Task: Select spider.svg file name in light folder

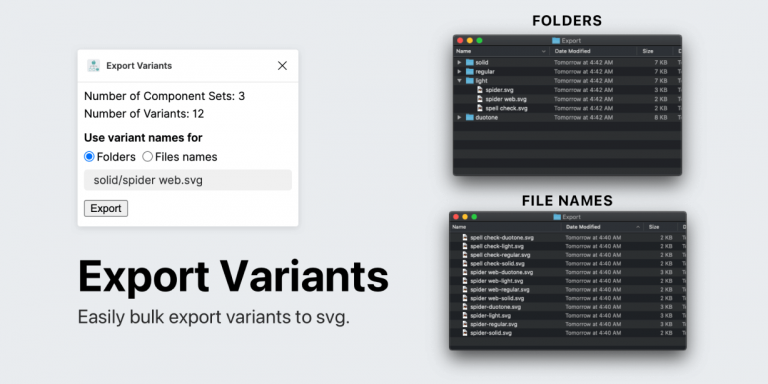Action: pos(500,90)
